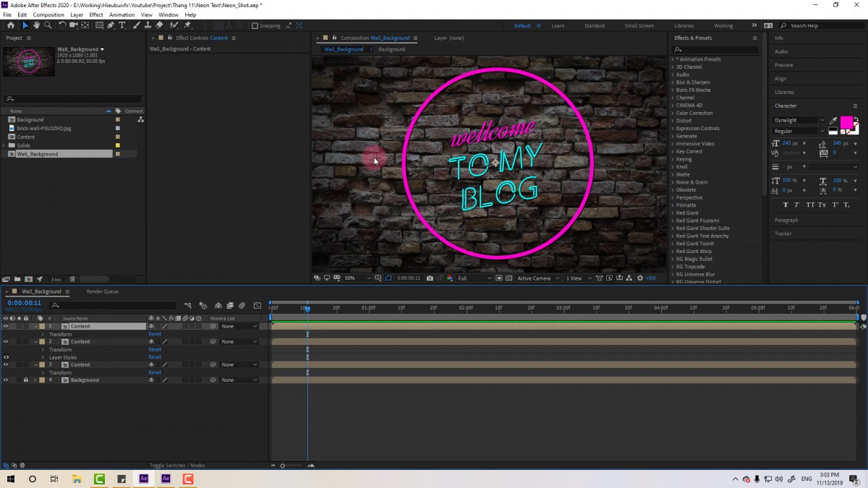Select the Selection (arrow) tool
Image resolution: width=868 pixels, height=488 pixels.
[25, 25]
